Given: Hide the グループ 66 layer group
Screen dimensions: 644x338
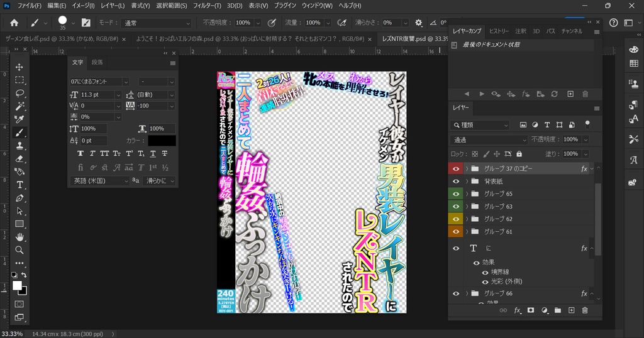Looking at the screenshot, I should click(x=456, y=293).
